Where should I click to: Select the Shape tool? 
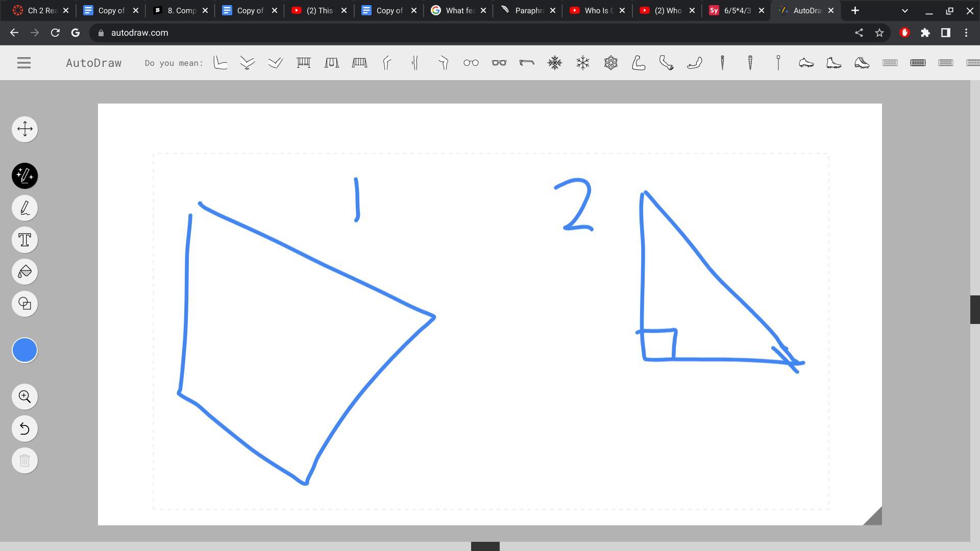click(x=24, y=304)
